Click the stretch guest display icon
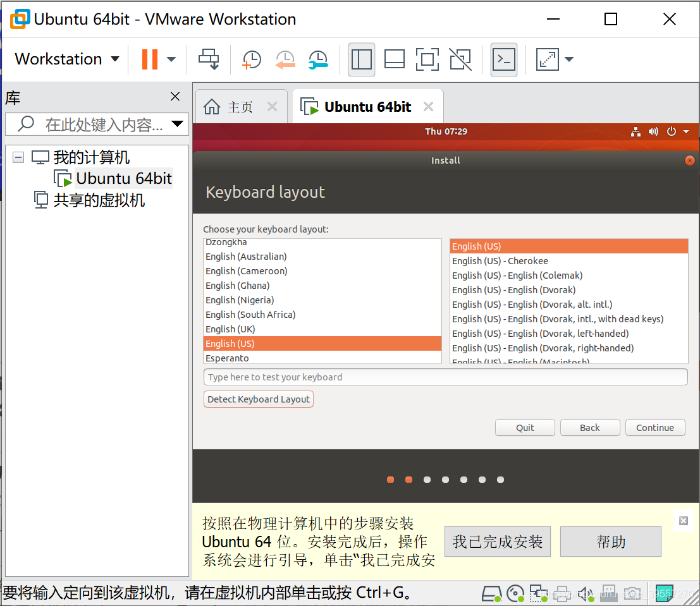The image size is (700, 606). pos(548,59)
